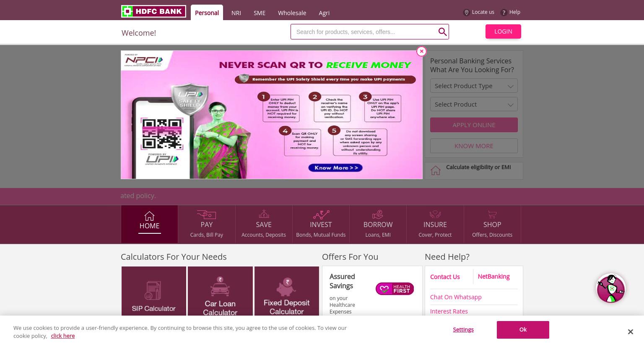Screen dimensions: 644x350
Task: Open the INVEST Bonds, Mutual Funds menu
Action: (321, 224)
